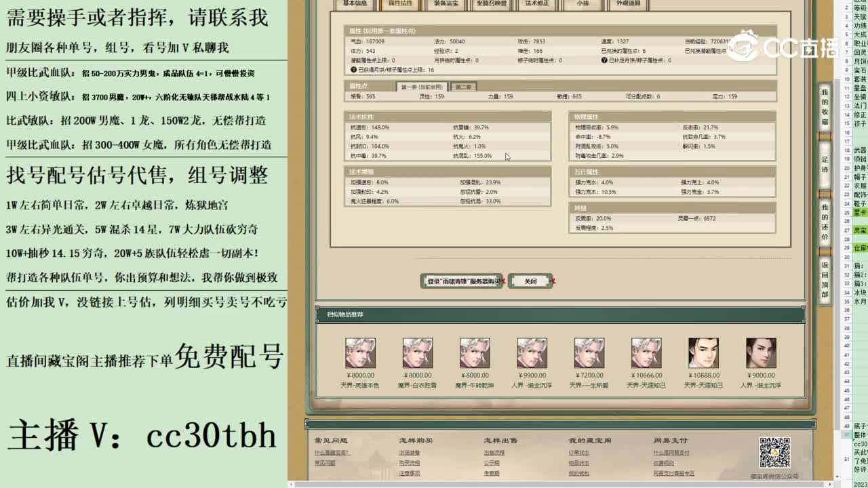
Task: Open the 物品状态 footer link
Action: 579,463
